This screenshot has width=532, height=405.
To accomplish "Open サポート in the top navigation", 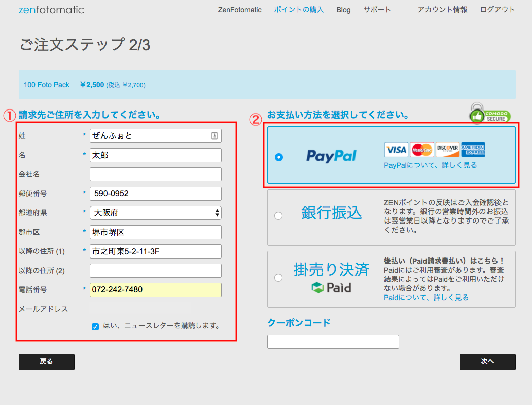I will pyautogui.click(x=377, y=10).
